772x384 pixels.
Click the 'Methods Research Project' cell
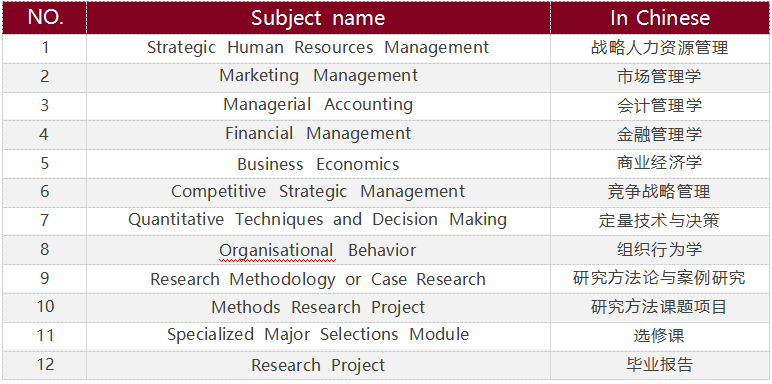point(318,307)
